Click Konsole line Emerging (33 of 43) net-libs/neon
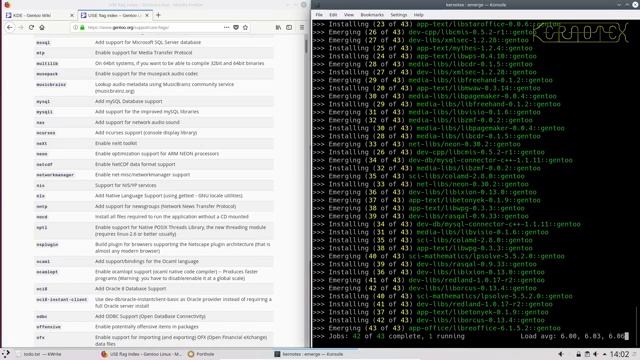The width and height of the screenshot is (640, 360). [417, 144]
